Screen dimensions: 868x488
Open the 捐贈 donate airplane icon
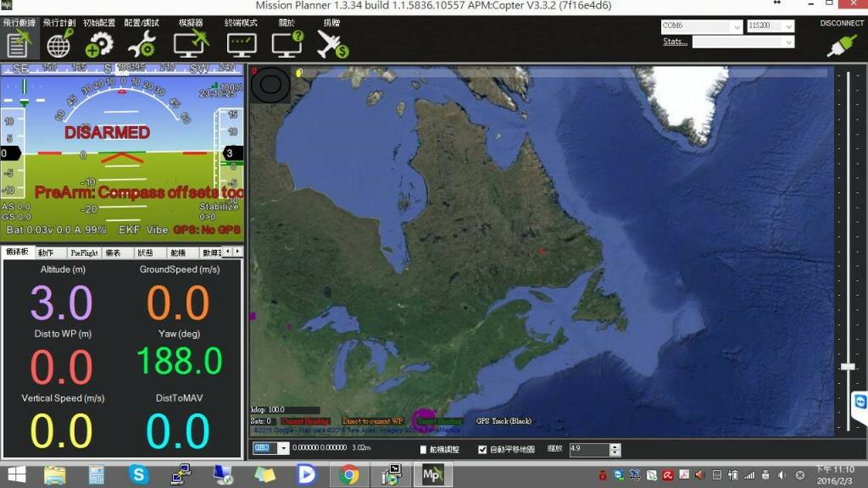pyautogui.click(x=332, y=44)
